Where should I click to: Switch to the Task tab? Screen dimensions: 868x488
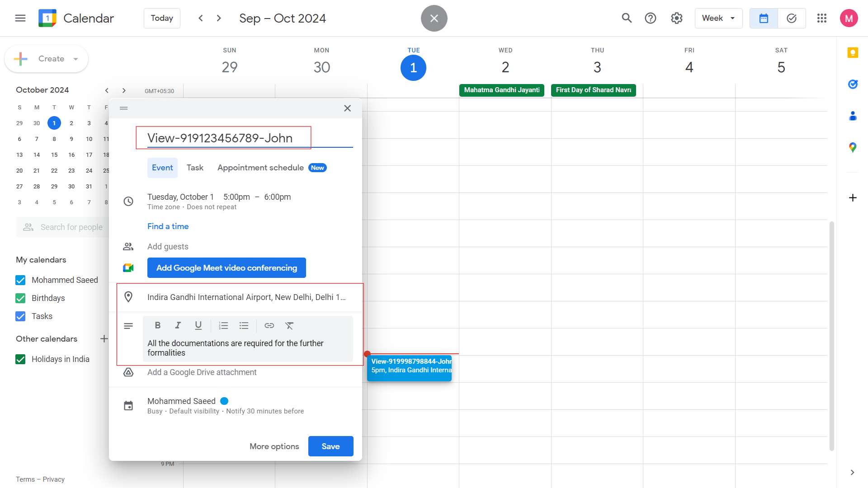(x=195, y=168)
